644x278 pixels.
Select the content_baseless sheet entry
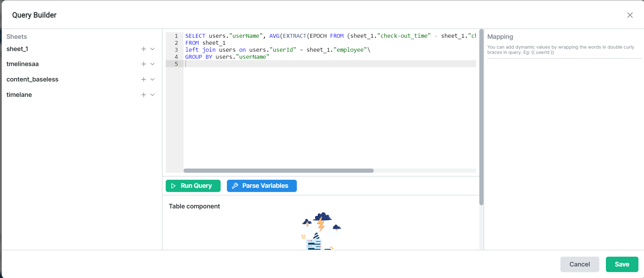point(33,79)
